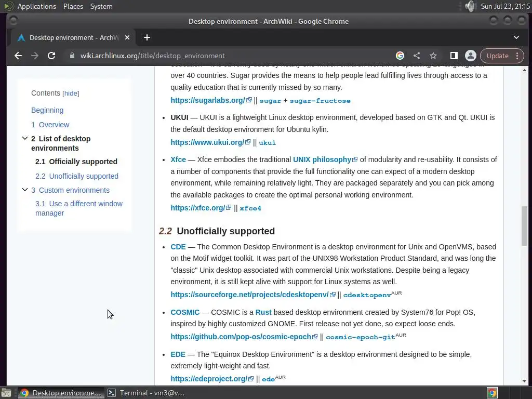Open the Rust link
This screenshot has width=532, height=399.
tap(263, 312)
